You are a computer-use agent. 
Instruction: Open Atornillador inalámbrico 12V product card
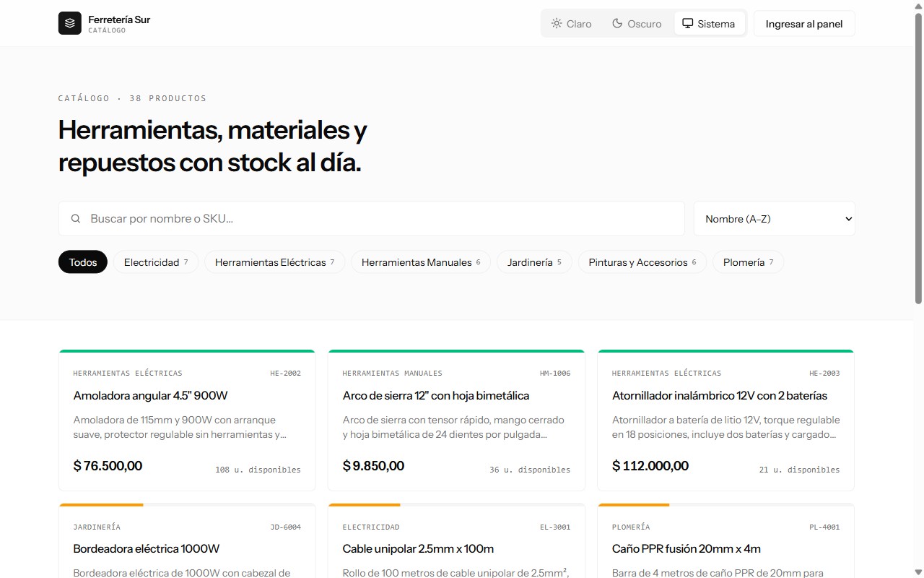pyautogui.click(x=725, y=420)
